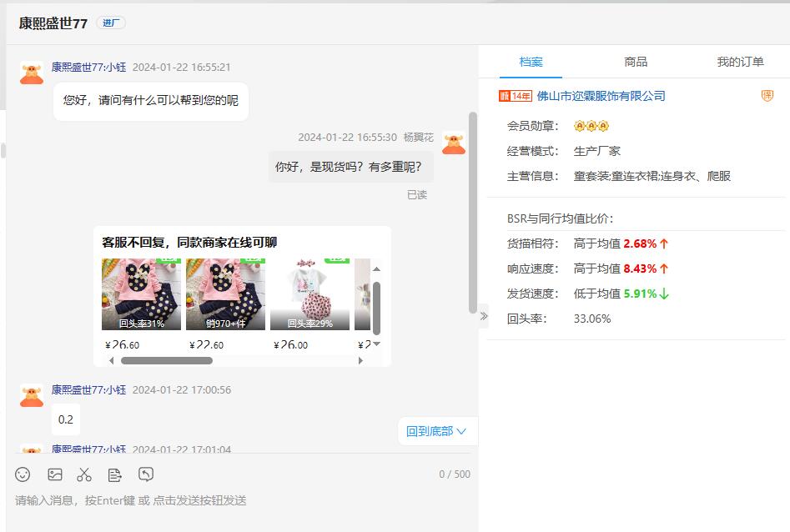The height and width of the screenshot is (532, 790).
Task: Select the 档案 tab
Action: (x=531, y=62)
